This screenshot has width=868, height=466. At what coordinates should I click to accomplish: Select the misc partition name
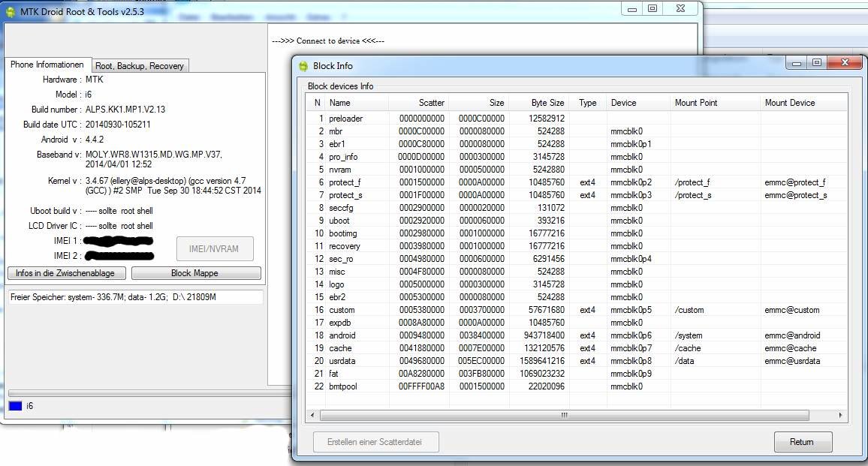click(x=337, y=271)
